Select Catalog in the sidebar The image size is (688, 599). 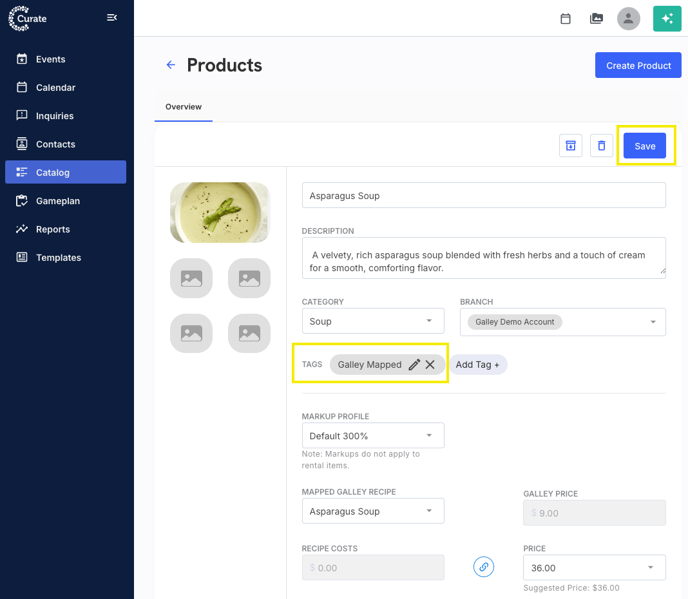(x=65, y=172)
